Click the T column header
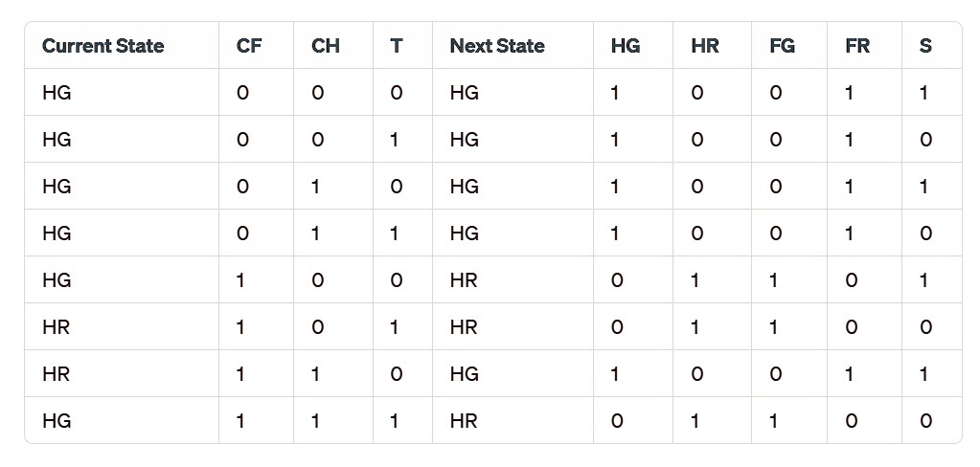Image resolution: width=980 pixels, height=467 pixels. click(397, 46)
